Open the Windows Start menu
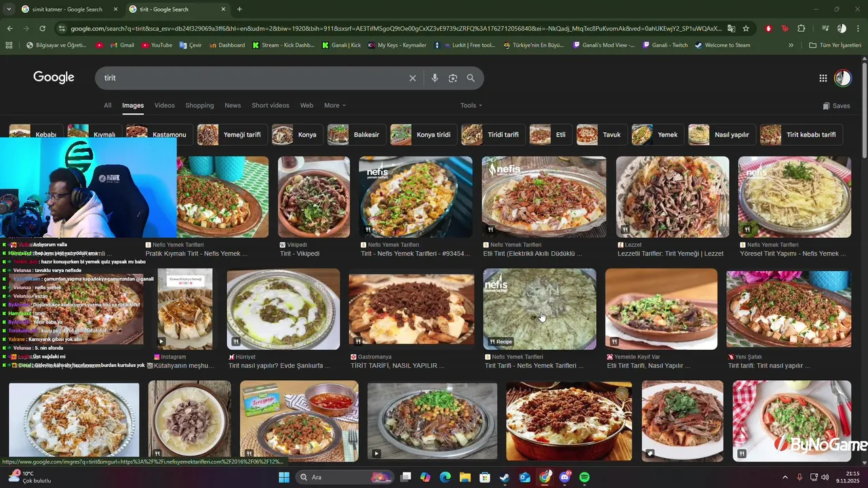868x488 pixels. (283, 477)
